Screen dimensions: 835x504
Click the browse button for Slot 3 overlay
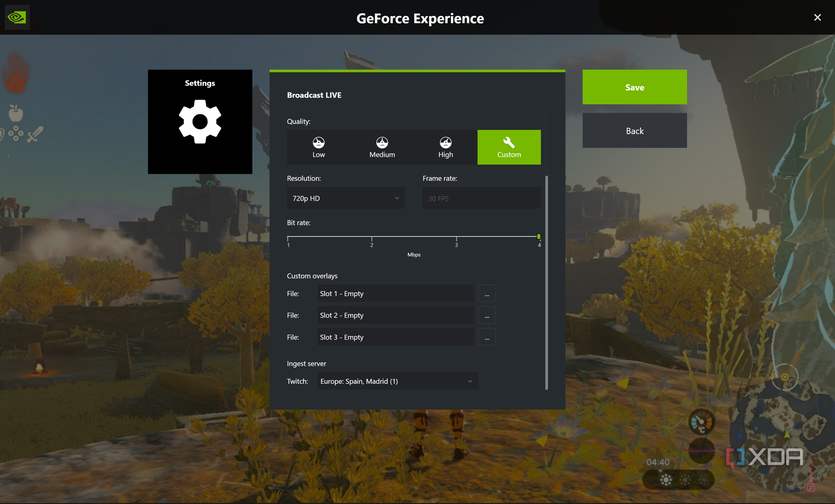(x=486, y=337)
